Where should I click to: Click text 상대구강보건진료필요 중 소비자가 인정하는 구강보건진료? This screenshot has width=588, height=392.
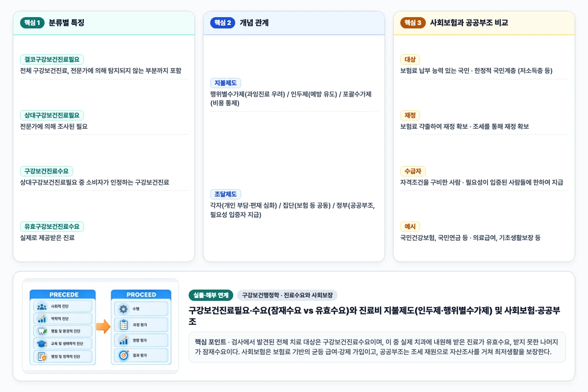95,182
